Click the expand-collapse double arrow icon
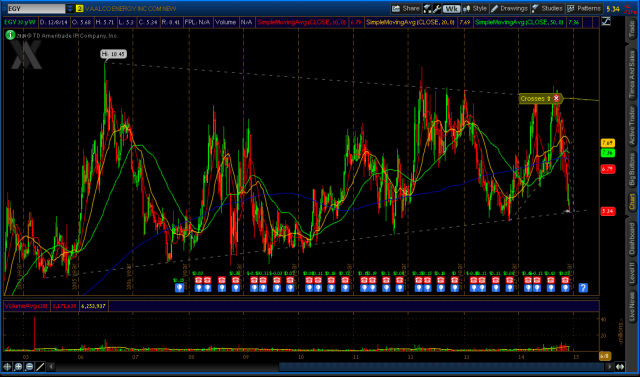The width and height of the screenshot is (640, 377). (620, 367)
